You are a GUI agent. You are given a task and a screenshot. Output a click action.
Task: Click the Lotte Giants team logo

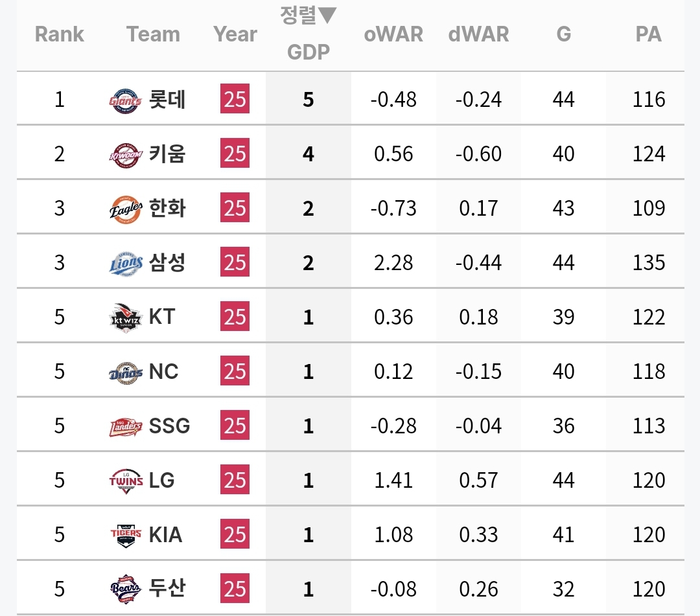[126, 100]
